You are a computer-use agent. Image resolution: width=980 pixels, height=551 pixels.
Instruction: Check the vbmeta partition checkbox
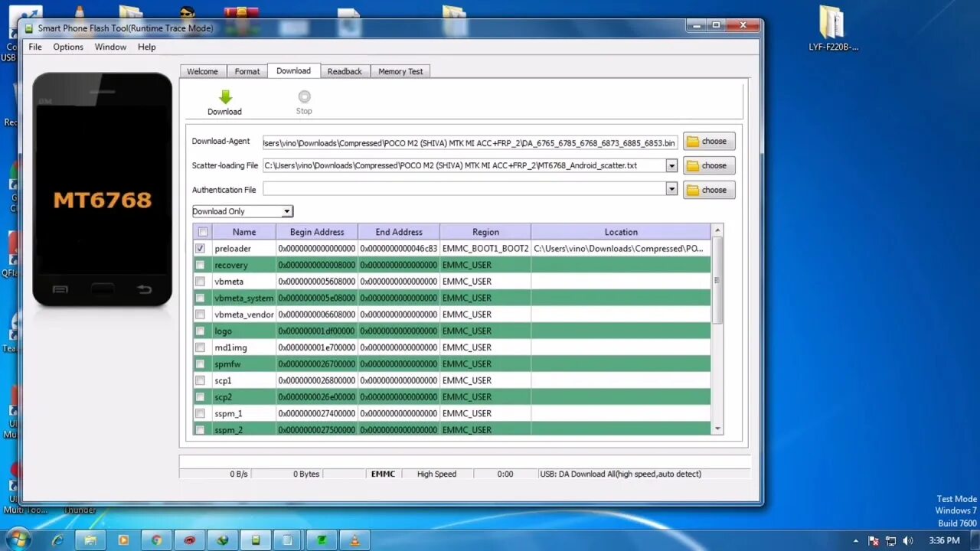tap(201, 282)
